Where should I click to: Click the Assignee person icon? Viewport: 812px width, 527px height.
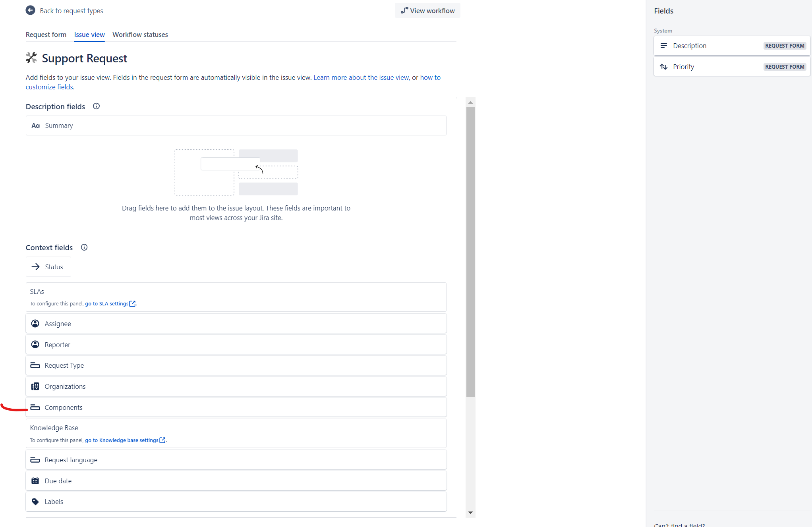pyautogui.click(x=35, y=324)
